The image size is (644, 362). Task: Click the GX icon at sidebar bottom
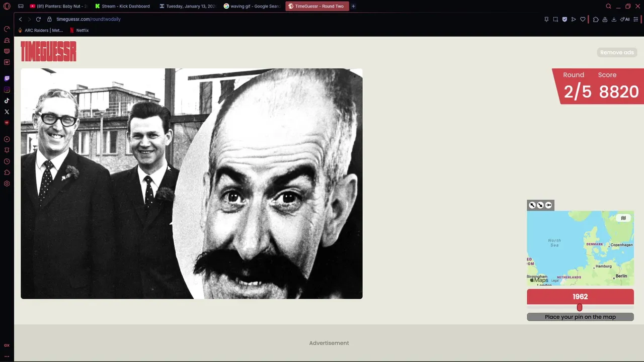point(7,345)
